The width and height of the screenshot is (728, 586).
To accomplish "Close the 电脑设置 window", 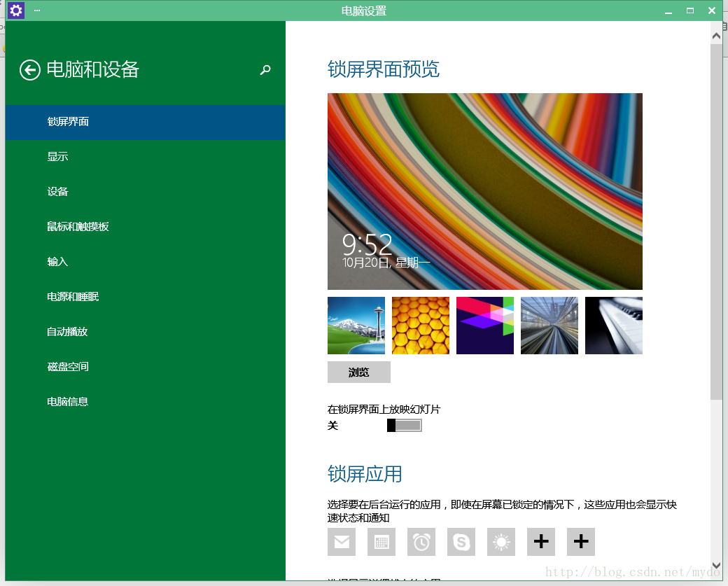I will [x=712, y=11].
